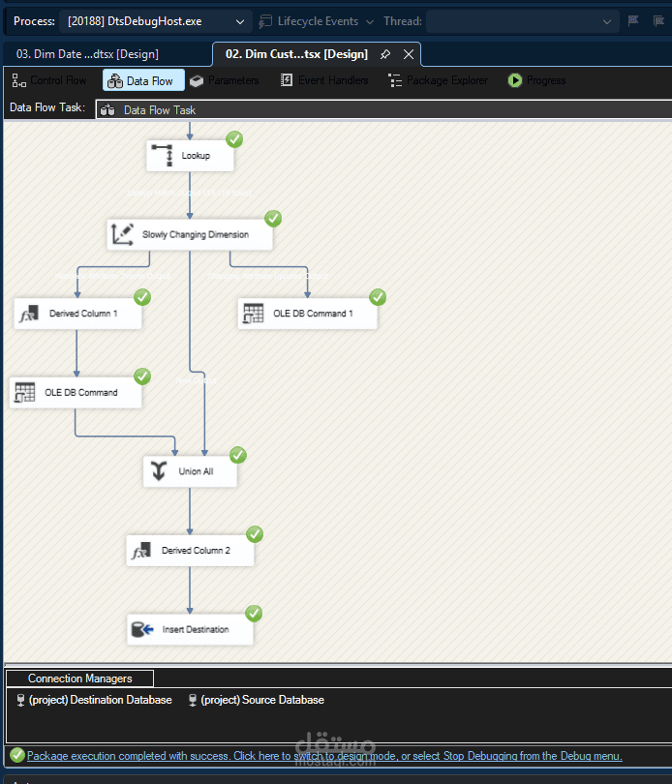This screenshot has height=784, width=672.
Task: Click the OLE DB Command 1 label
Action: (313, 314)
